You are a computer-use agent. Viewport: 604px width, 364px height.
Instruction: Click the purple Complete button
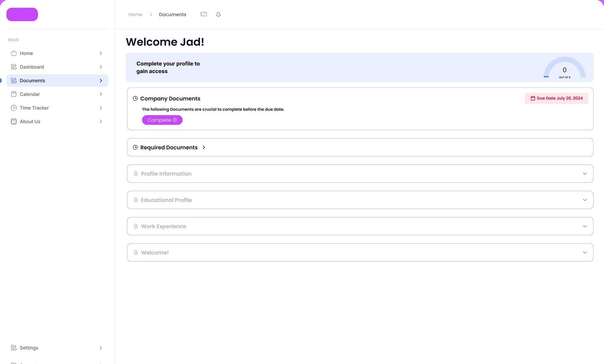click(162, 120)
